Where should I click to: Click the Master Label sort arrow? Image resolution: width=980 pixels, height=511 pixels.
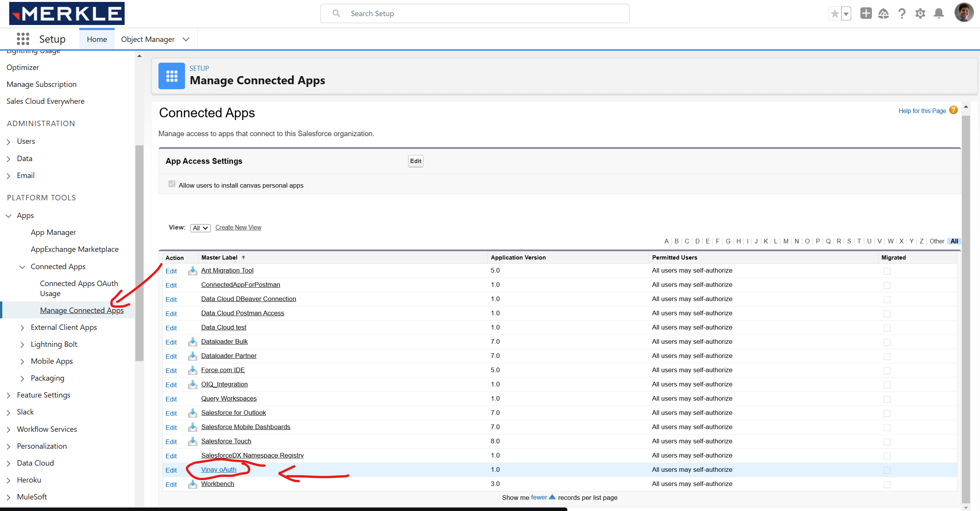243,257
